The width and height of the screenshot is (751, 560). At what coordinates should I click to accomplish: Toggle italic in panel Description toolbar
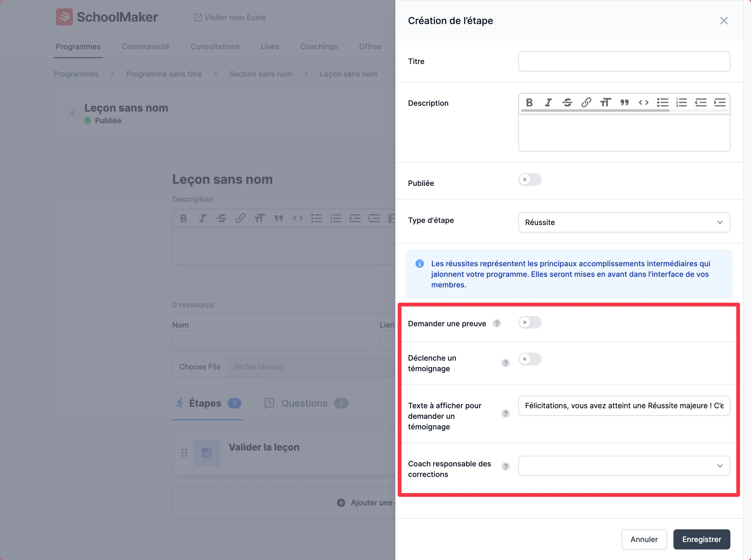(x=548, y=102)
